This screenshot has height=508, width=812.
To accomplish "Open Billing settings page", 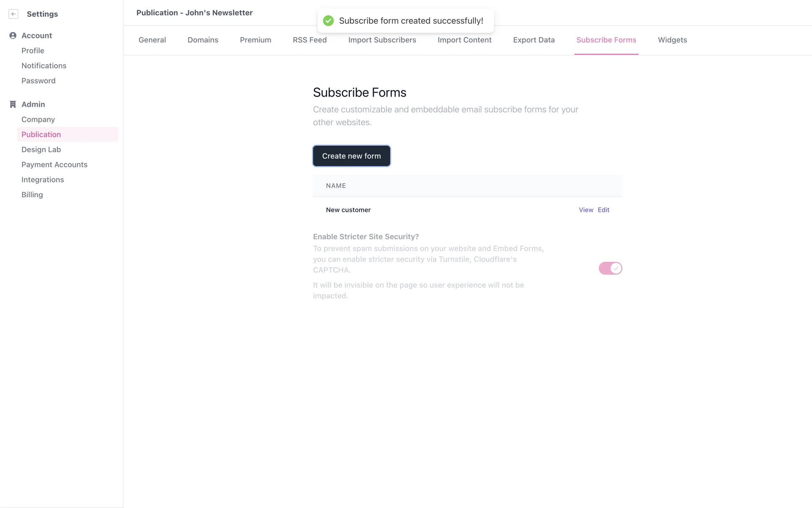I will tap(32, 195).
